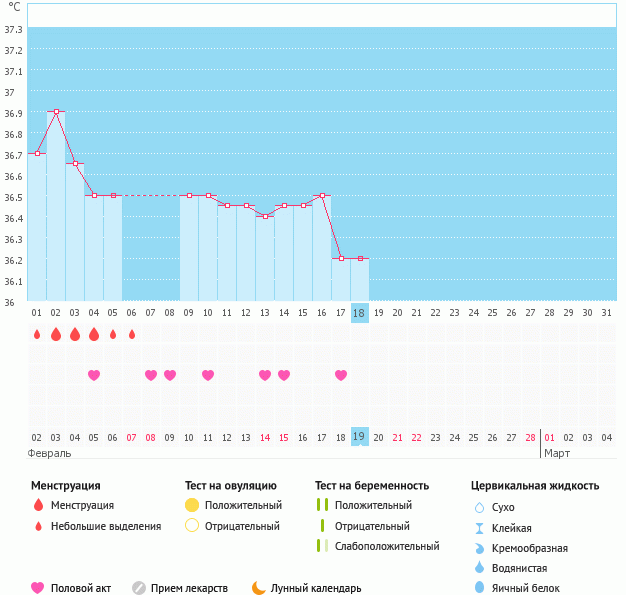This screenshot has width=626, height=595.
Task: Click the red calendar date 14 in February
Action: click(x=265, y=438)
